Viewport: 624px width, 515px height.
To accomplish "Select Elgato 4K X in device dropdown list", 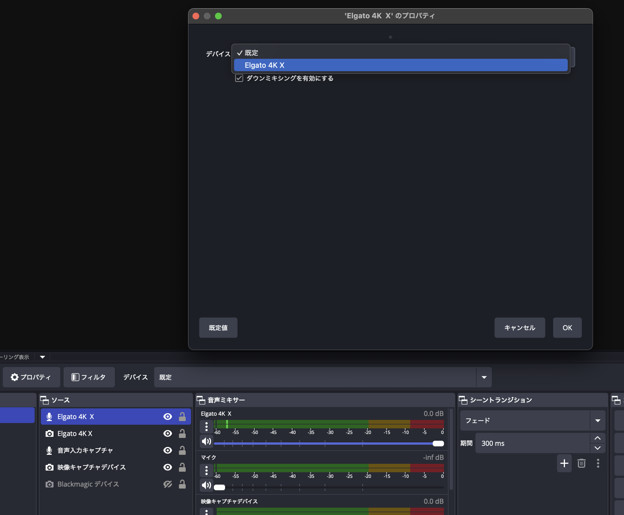I will [x=400, y=65].
